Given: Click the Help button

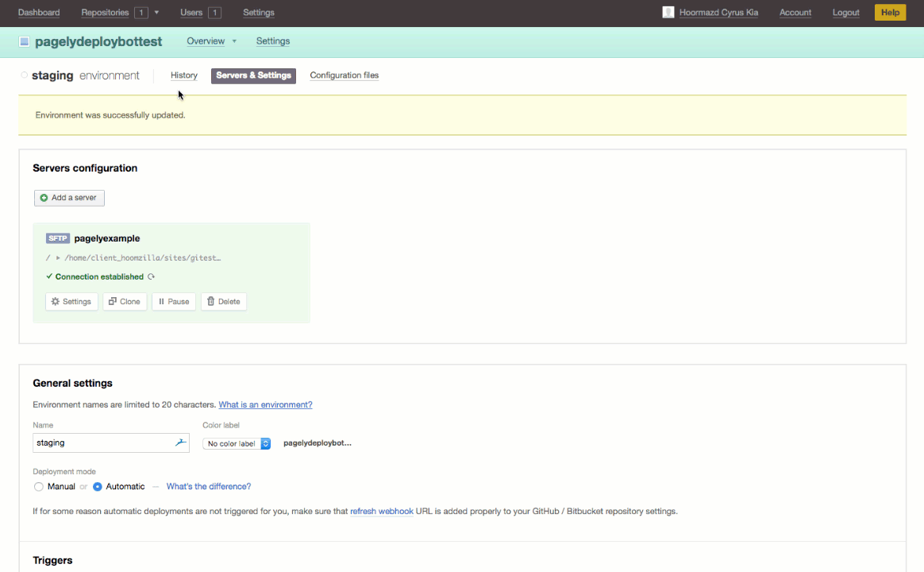Looking at the screenshot, I should tap(890, 13).
